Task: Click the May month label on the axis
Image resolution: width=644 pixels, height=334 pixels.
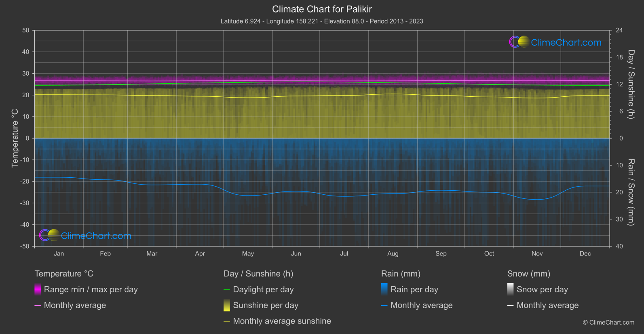Action: click(x=248, y=253)
